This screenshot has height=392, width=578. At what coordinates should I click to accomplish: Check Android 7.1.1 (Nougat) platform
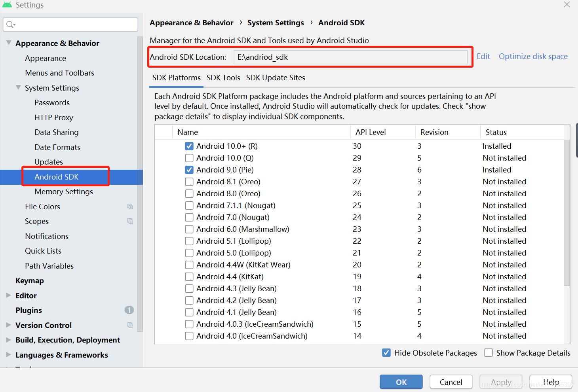(x=189, y=205)
